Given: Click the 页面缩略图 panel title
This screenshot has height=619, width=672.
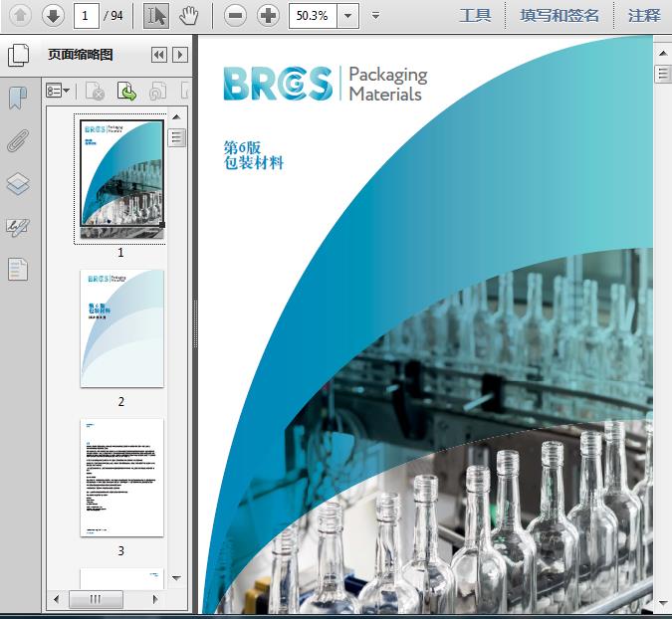Looking at the screenshot, I should point(81,55).
